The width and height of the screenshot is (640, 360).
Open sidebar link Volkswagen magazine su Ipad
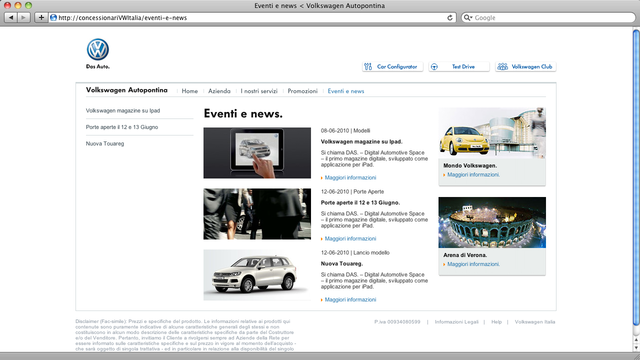click(x=123, y=111)
